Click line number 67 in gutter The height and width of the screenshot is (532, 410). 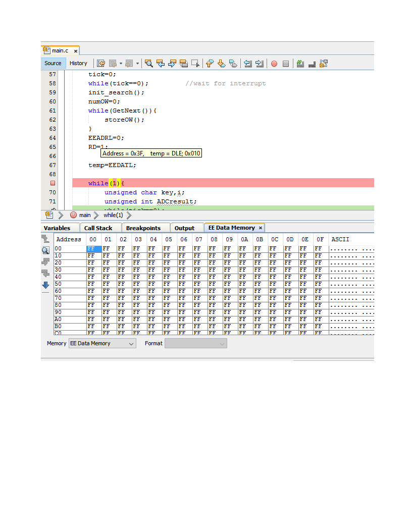[x=53, y=165]
